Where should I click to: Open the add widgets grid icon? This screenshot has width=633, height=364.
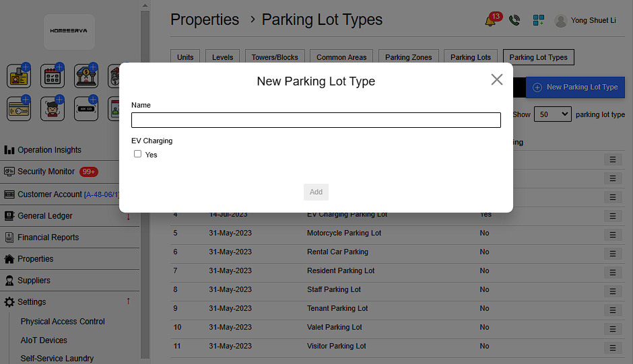pos(538,20)
